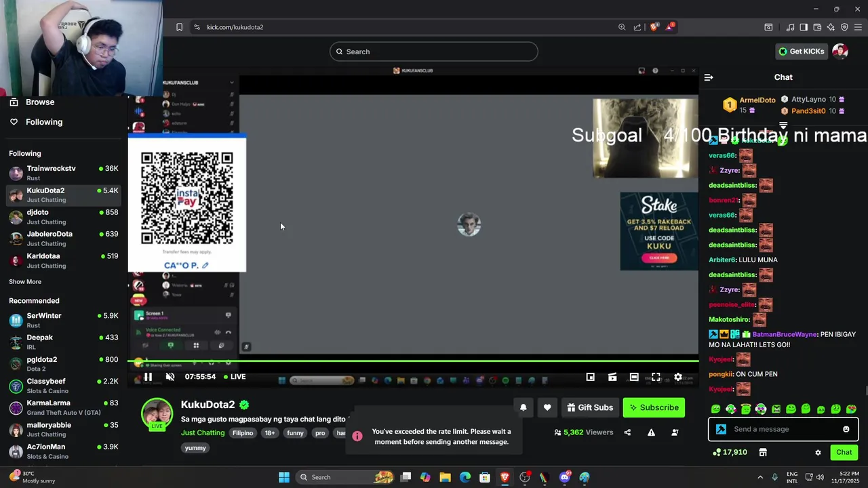
Task: Open File Explorer from taskbar
Action: (445, 477)
